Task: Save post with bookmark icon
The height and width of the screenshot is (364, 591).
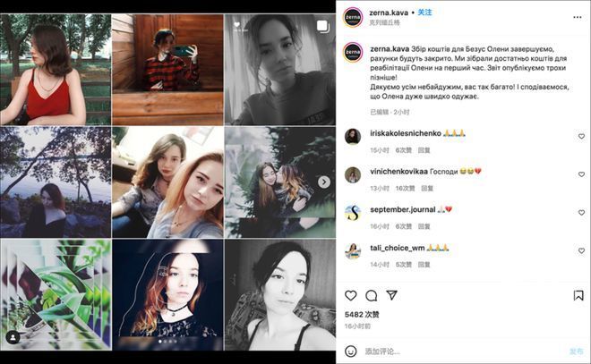Action: [x=578, y=295]
